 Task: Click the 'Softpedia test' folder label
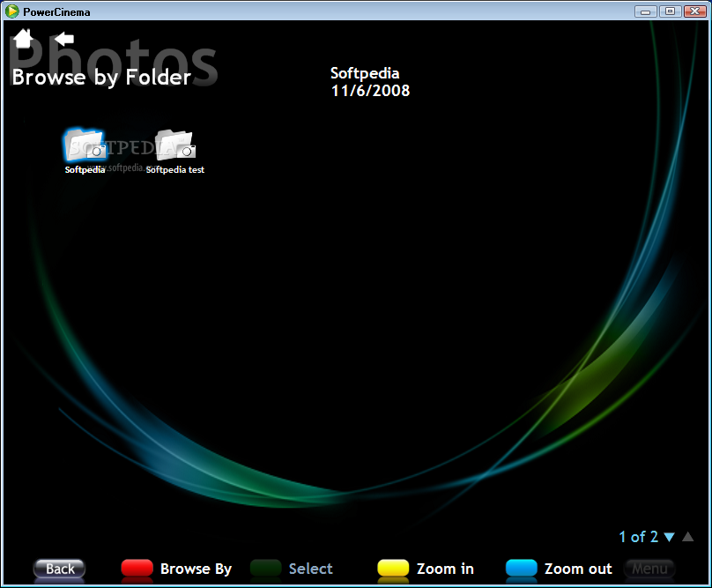point(175,169)
